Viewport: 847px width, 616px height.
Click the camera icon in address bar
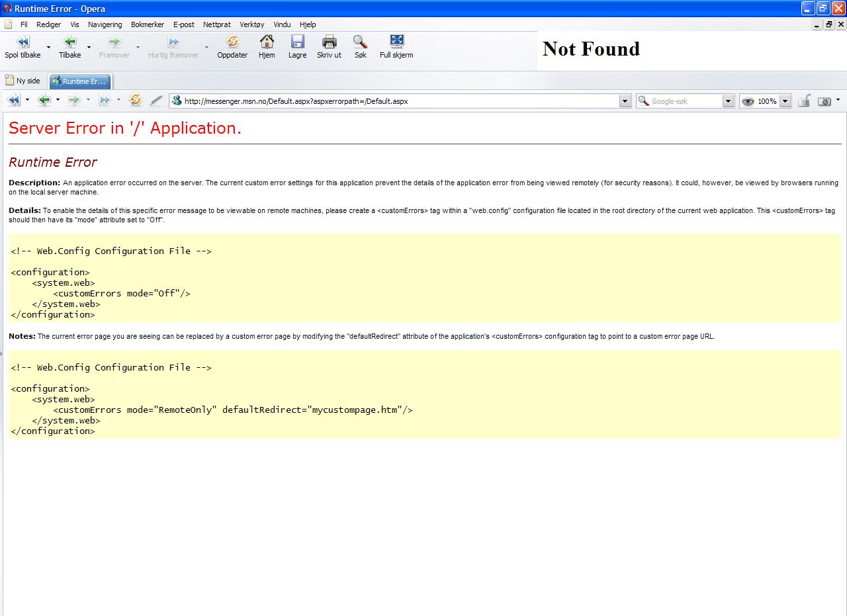[x=824, y=101]
